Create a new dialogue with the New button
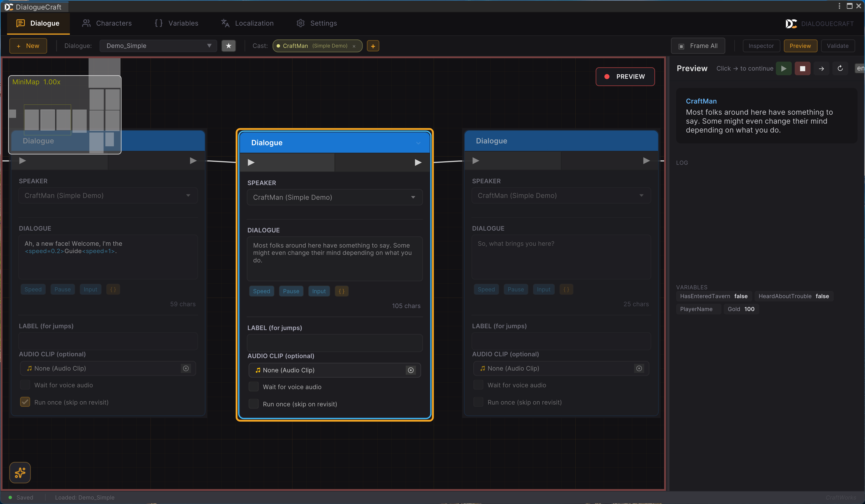865x504 pixels. click(x=28, y=46)
